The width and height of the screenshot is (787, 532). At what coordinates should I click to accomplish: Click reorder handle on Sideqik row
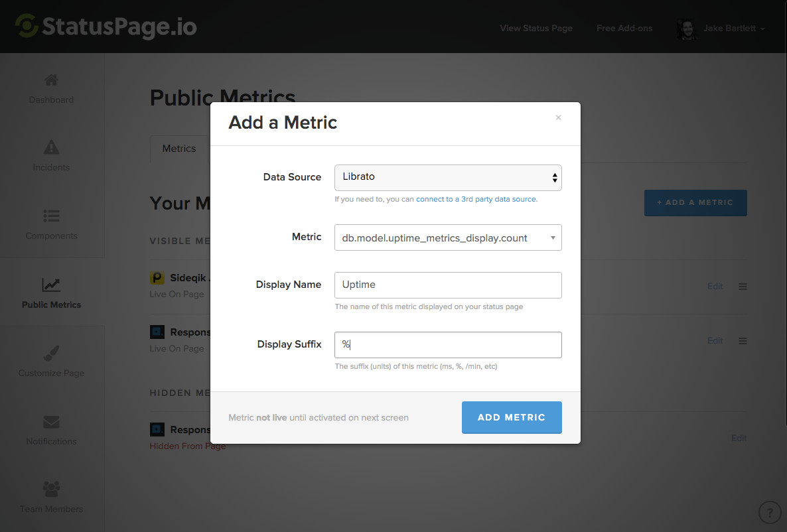[743, 287]
